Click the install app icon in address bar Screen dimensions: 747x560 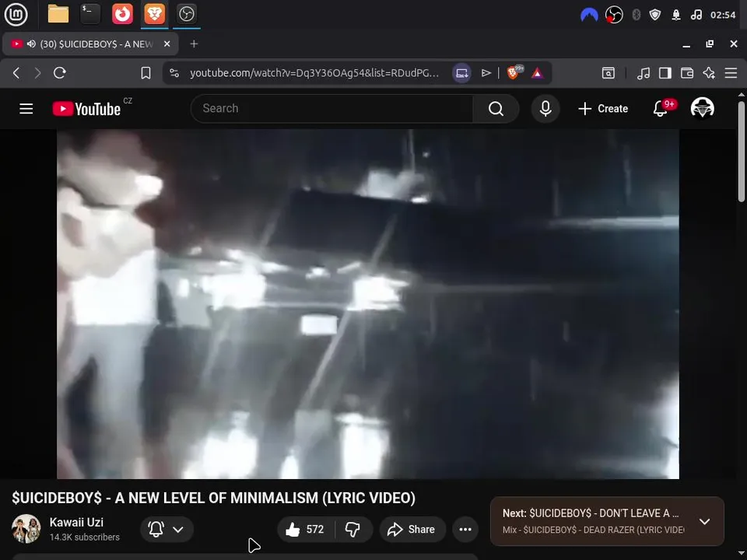pos(461,73)
